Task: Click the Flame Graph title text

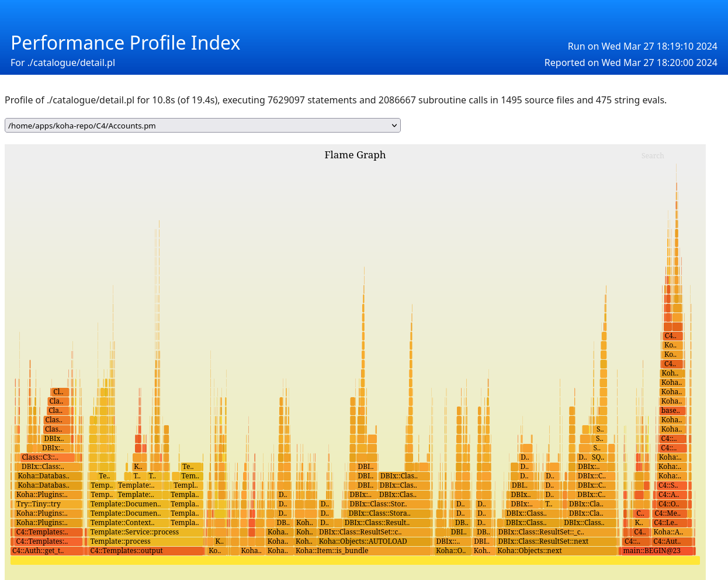Action: [355, 155]
